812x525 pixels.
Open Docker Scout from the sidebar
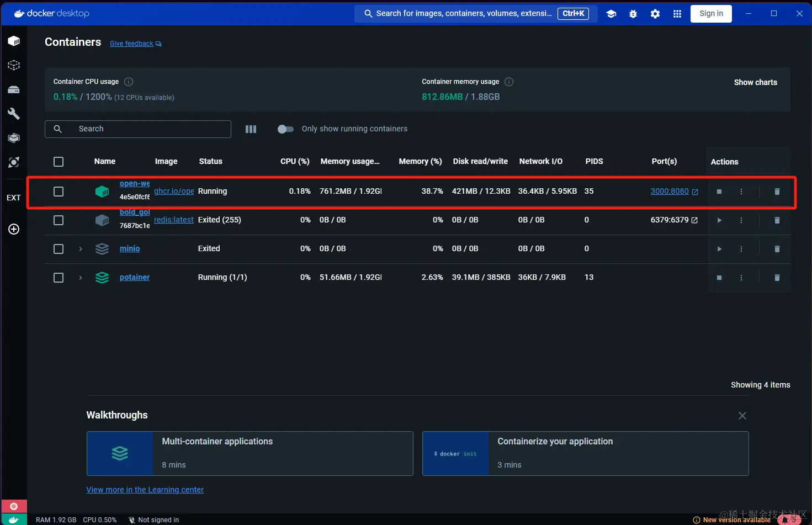coord(14,162)
